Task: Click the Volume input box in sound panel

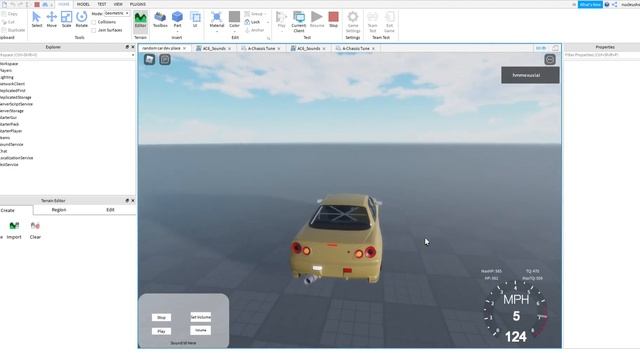Action: point(200,330)
